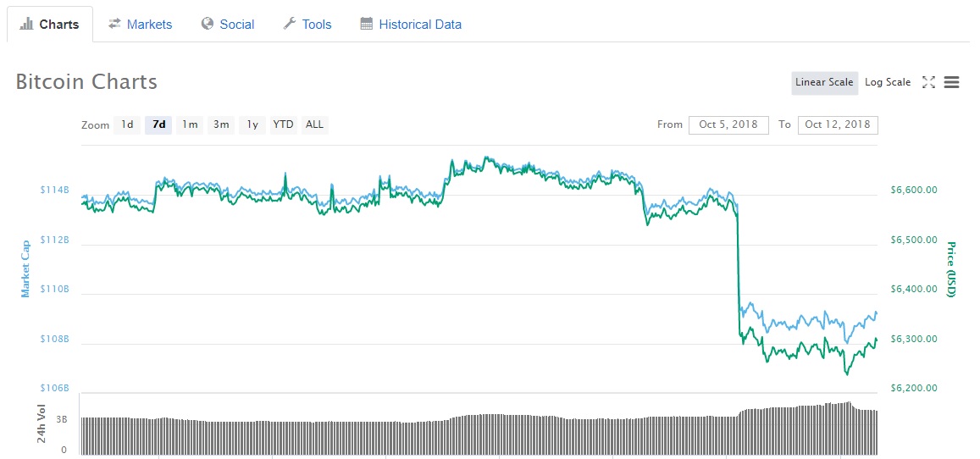Click the 3B volume axis label
The image size is (980, 459).
click(64, 420)
